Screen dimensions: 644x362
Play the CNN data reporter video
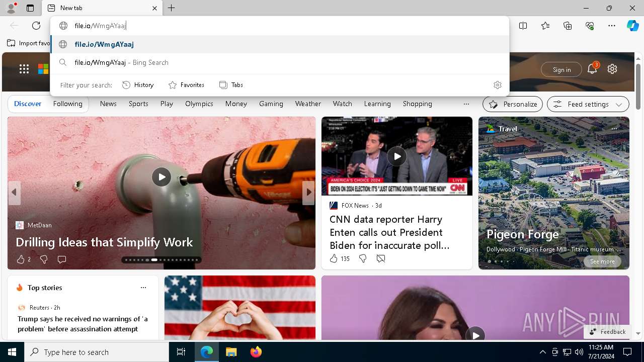[x=397, y=156]
